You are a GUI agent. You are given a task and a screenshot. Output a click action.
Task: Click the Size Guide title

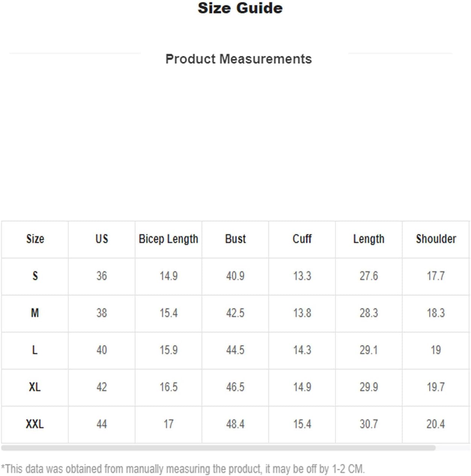(x=240, y=8)
